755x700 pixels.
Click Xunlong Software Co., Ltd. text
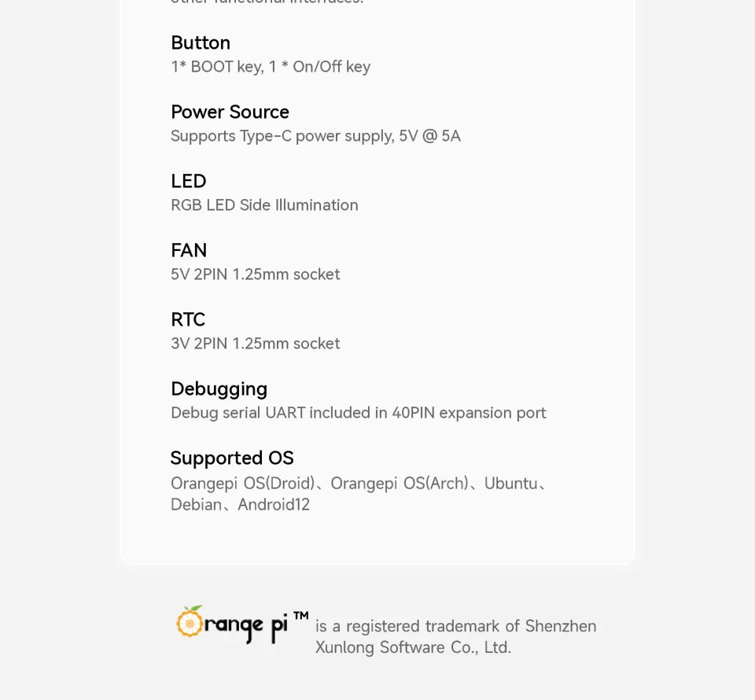coord(413,647)
